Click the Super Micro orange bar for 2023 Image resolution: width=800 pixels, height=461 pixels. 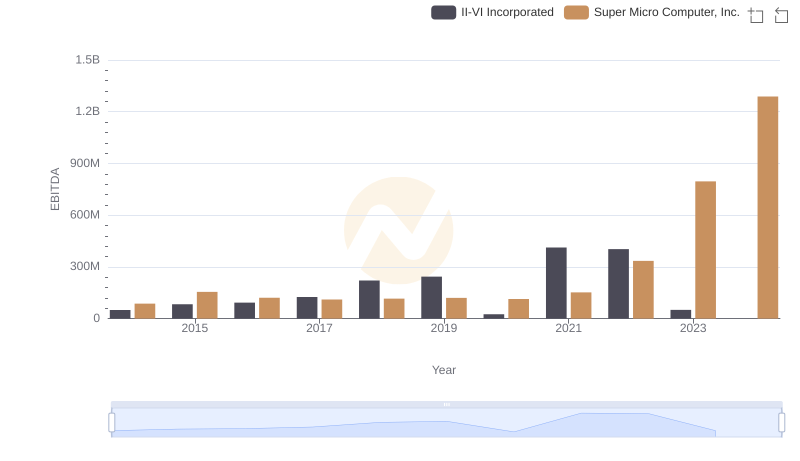pos(705,250)
